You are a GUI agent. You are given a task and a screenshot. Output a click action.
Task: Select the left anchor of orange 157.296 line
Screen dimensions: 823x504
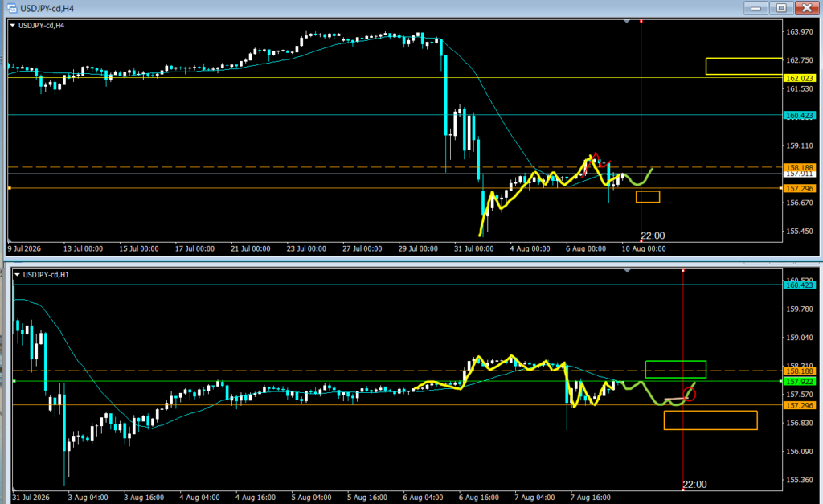point(10,188)
